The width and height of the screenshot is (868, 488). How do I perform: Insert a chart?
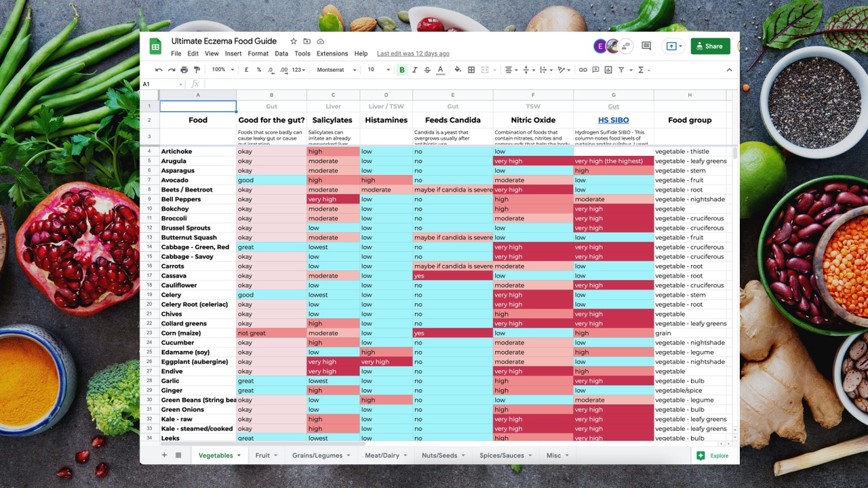point(608,70)
